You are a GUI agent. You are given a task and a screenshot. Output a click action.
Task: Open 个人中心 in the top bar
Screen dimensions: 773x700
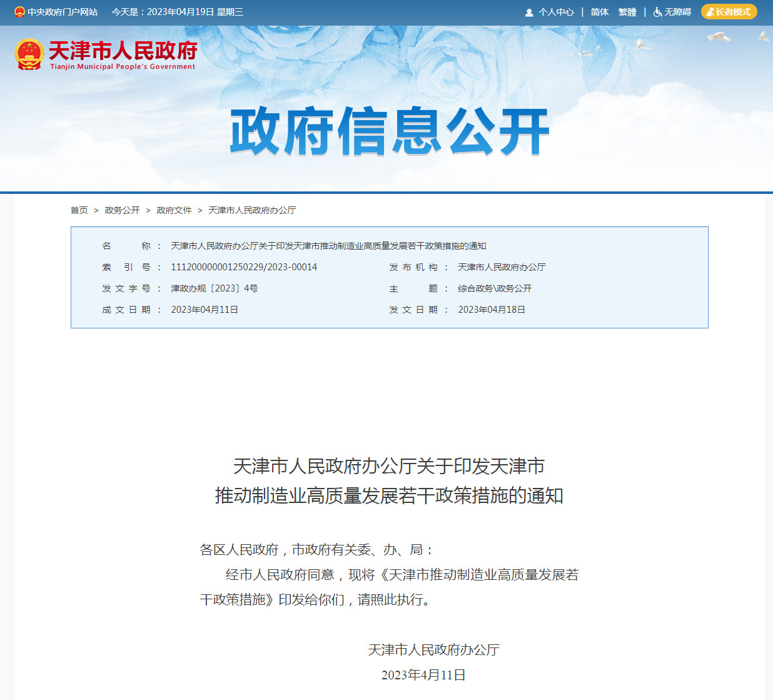point(556,12)
